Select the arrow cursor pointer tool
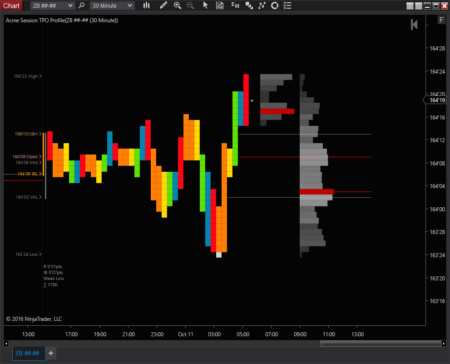450x364 pixels. 205,5
